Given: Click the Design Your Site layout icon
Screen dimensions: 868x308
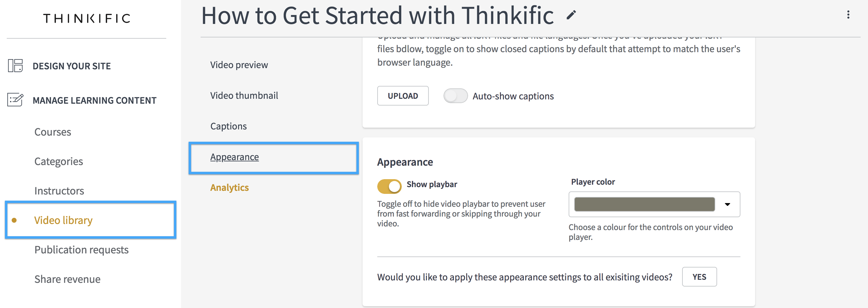Looking at the screenshot, I should pos(15,66).
